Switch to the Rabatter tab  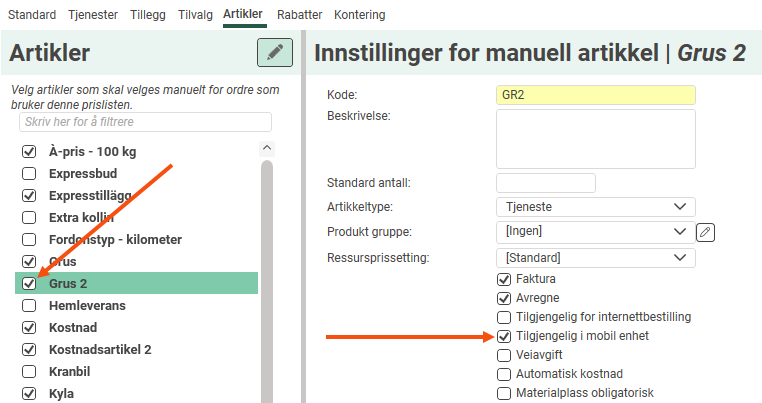point(299,15)
